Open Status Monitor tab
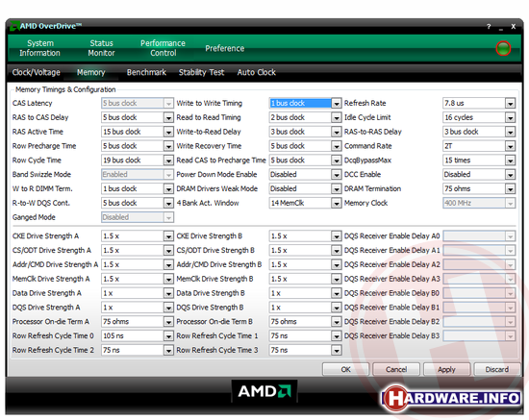This screenshot has width=529, height=420. pos(101,48)
